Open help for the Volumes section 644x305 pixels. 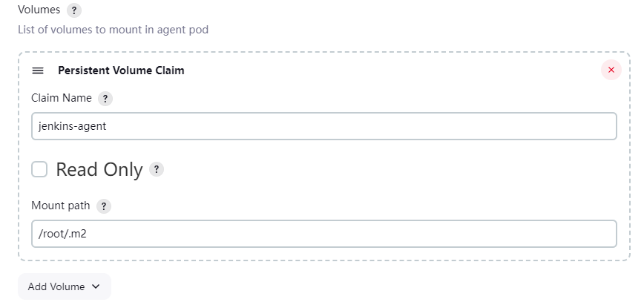point(74,10)
